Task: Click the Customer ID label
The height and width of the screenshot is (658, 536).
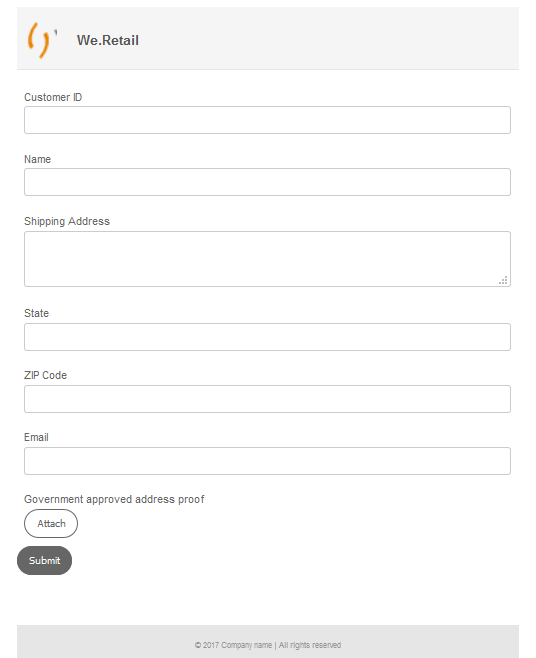Action: [x=53, y=97]
